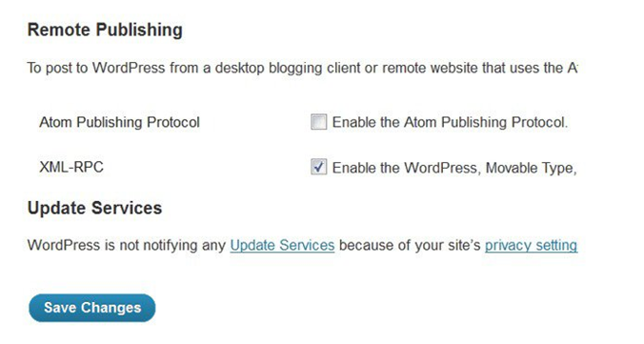Click the 'Enable the Atom Publishing Protocol.' label
The height and width of the screenshot is (344, 644).
[450, 122]
